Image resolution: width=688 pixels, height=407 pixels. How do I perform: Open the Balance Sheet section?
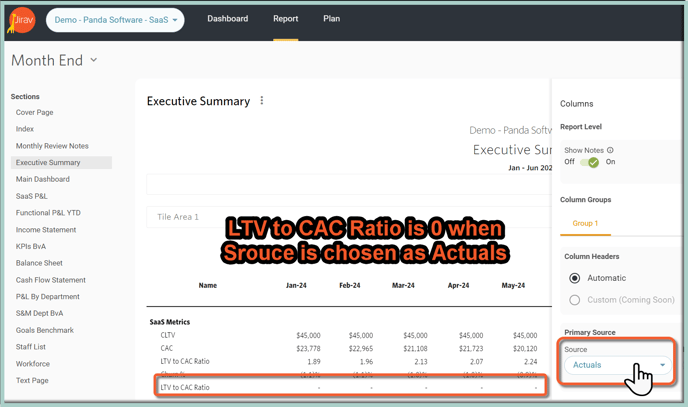pyautogui.click(x=39, y=263)
